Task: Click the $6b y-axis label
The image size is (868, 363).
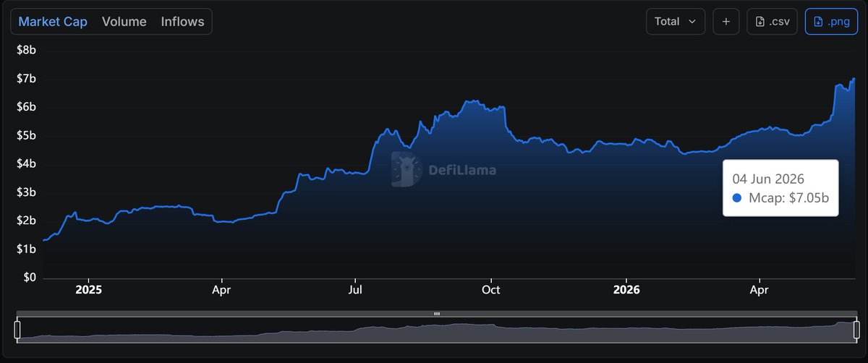Action: coord(27,107)
